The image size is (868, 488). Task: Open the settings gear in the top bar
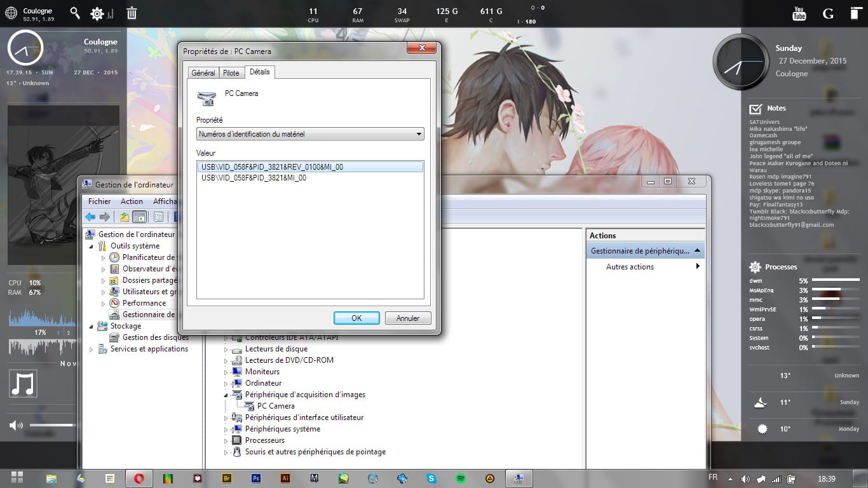tap(97, 13)
